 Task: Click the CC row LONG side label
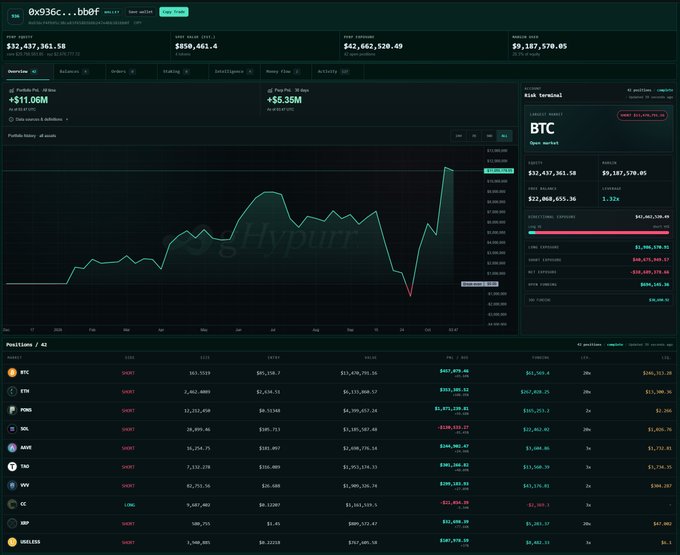coord(129,505)
